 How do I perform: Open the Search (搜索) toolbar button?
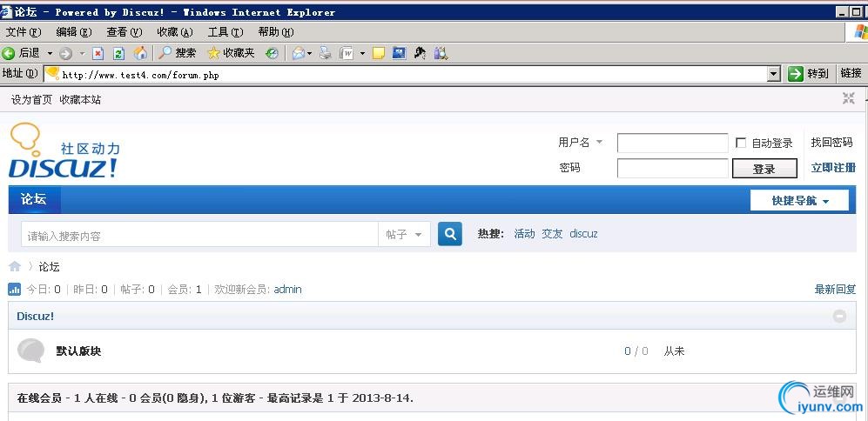[x=177, y=53]
